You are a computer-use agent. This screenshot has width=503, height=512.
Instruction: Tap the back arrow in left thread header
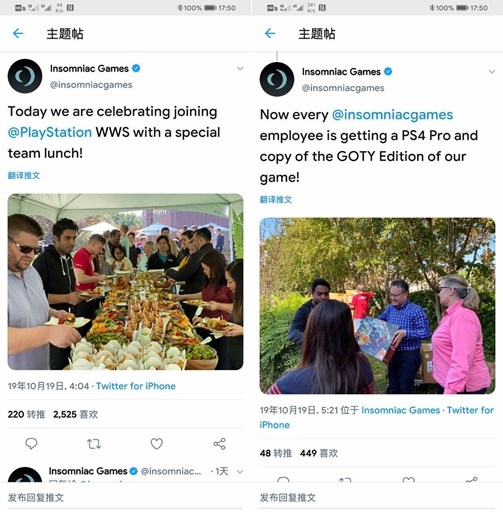click(x=18, y=33)
